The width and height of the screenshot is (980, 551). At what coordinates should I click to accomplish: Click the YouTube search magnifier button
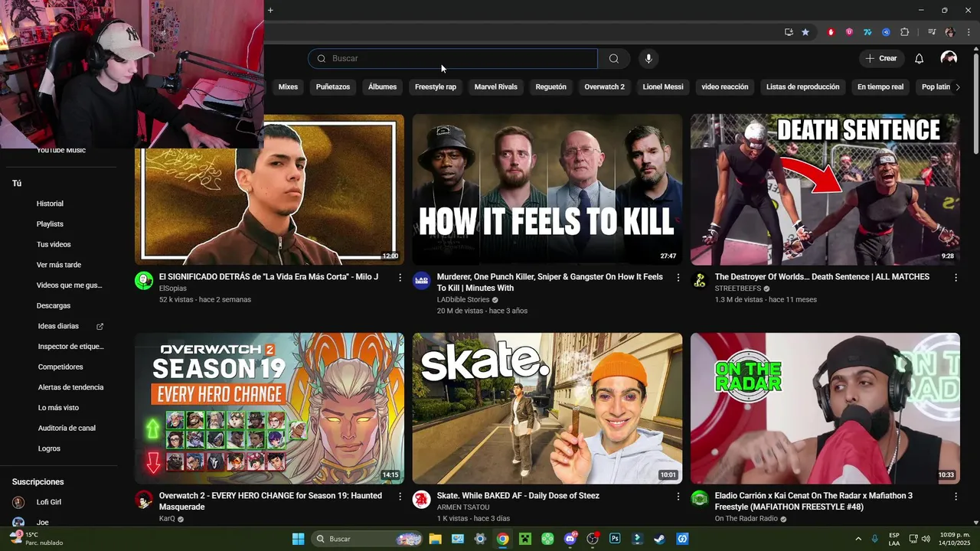[x=614, y=59]
